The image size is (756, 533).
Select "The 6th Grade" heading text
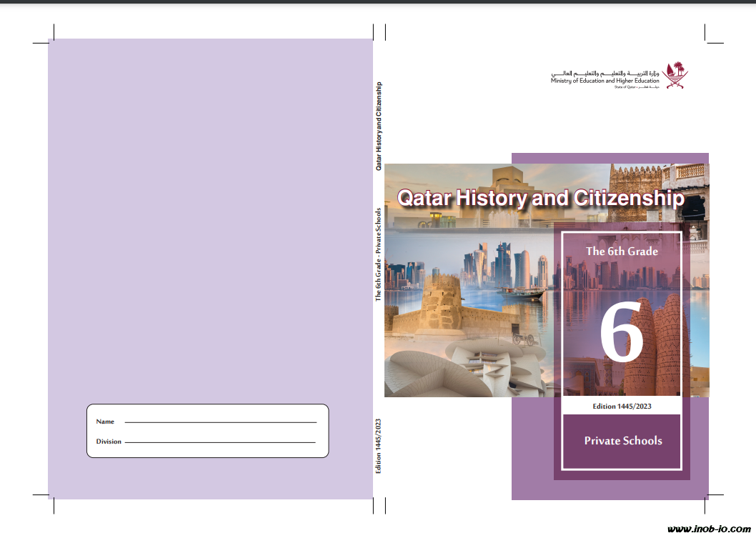point(622,251)
